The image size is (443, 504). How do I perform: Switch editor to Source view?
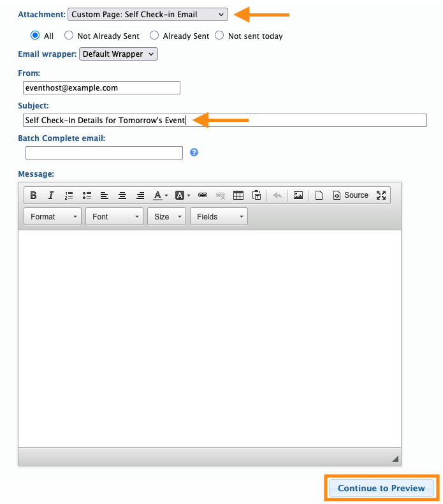tap(351, 195)
